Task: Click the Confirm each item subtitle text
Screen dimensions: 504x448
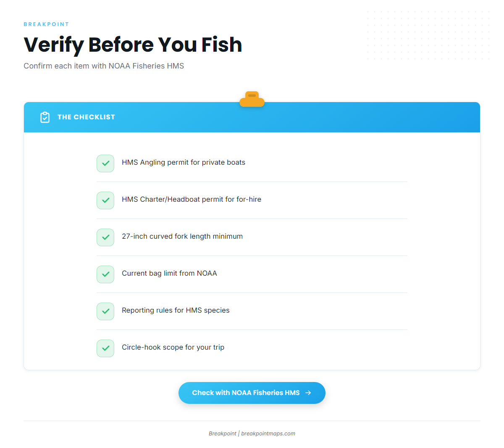Action: (104, 66)
